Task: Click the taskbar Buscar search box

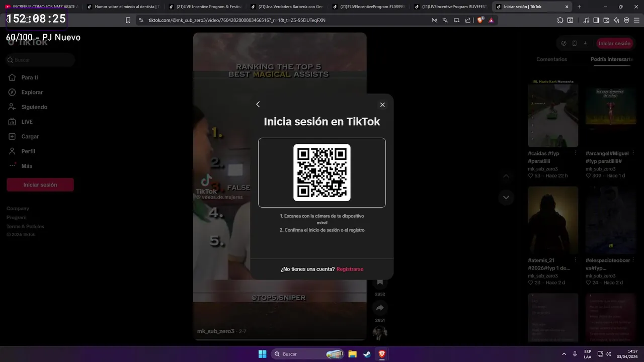Action: pos(308,354)
